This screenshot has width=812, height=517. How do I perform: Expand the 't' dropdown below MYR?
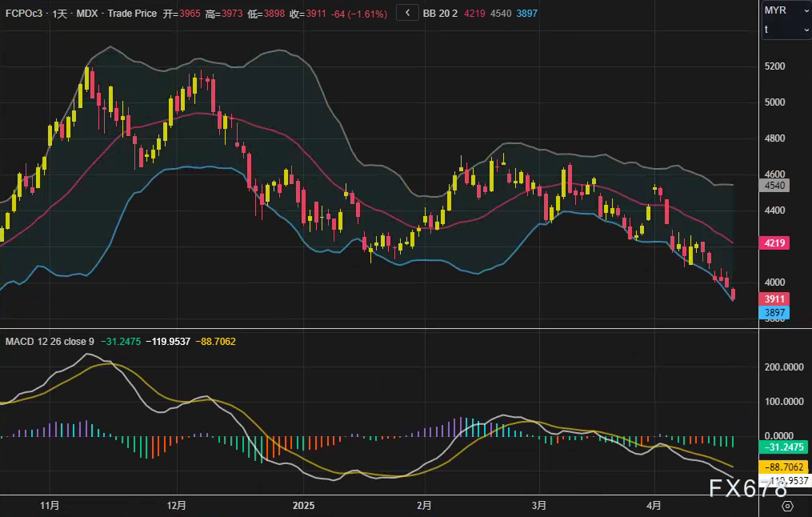click(785, 30)
